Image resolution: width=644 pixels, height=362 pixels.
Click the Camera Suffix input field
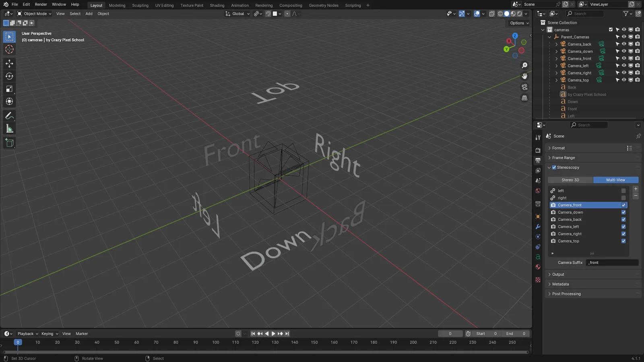pyautogui.click(x=612, y=263)
